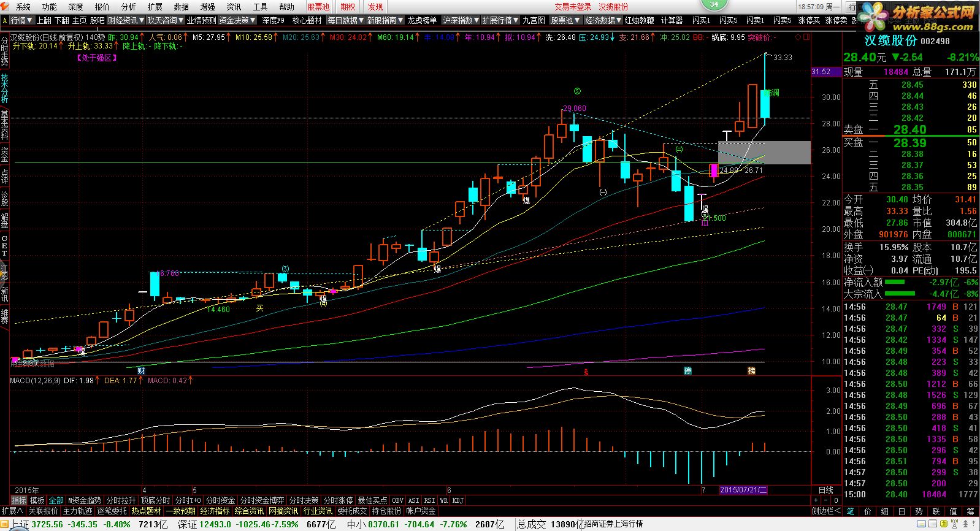Open the 笔 tick panel tab
The height and width of the screenshot is (531, 980).
point(850,511)
